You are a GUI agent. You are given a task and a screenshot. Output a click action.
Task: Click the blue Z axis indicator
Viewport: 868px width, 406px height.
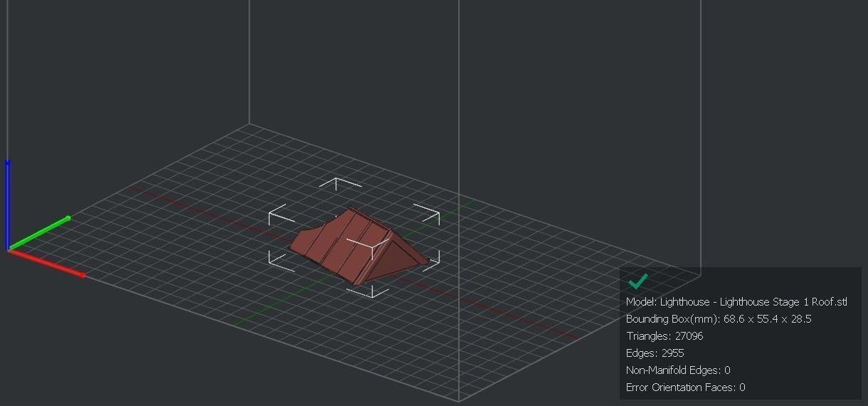pyautogui.click(x=8, y=205)
